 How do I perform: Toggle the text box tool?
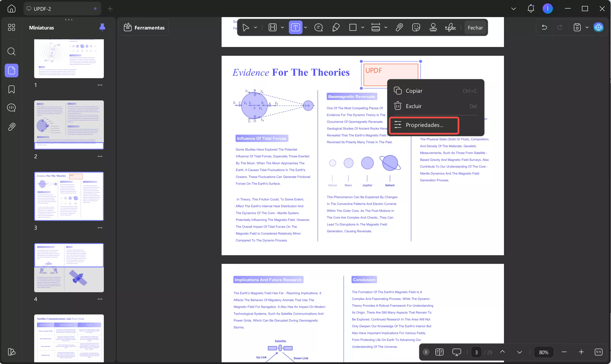pos(295,28)
